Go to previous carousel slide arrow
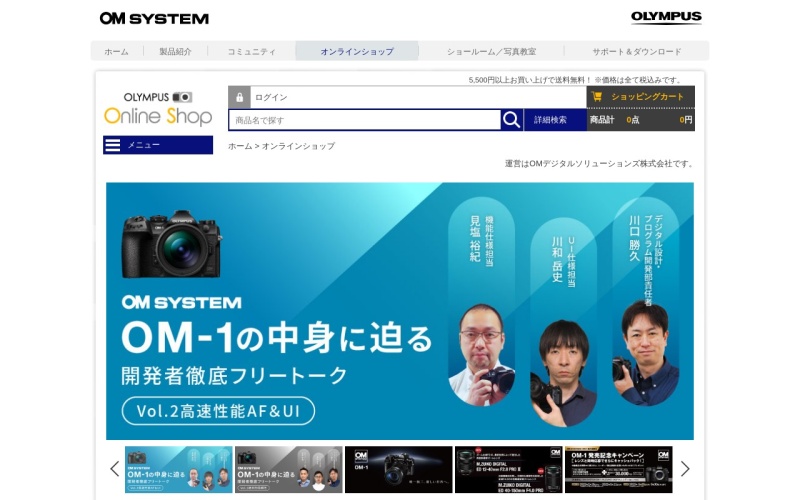800x500 pixels. (114, 468)
